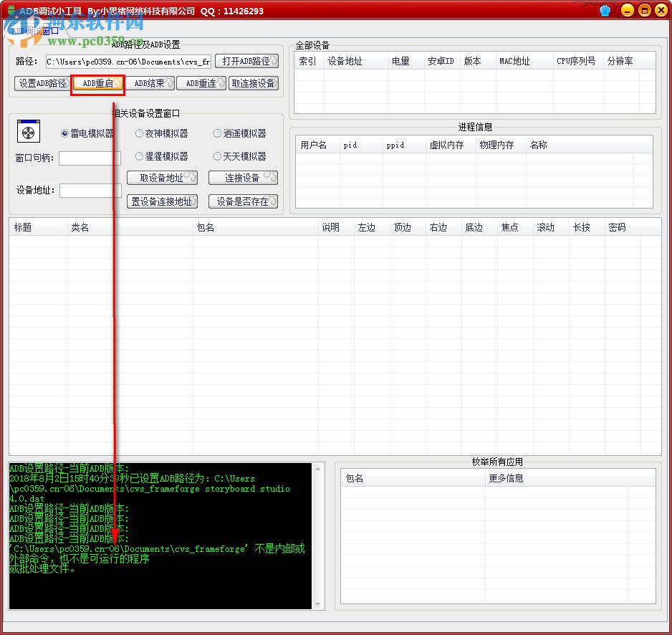Choose the 天天模拟器 radio button
This screenshot has width=672, height=635.
pyautogui.click(x=217, y=156)
